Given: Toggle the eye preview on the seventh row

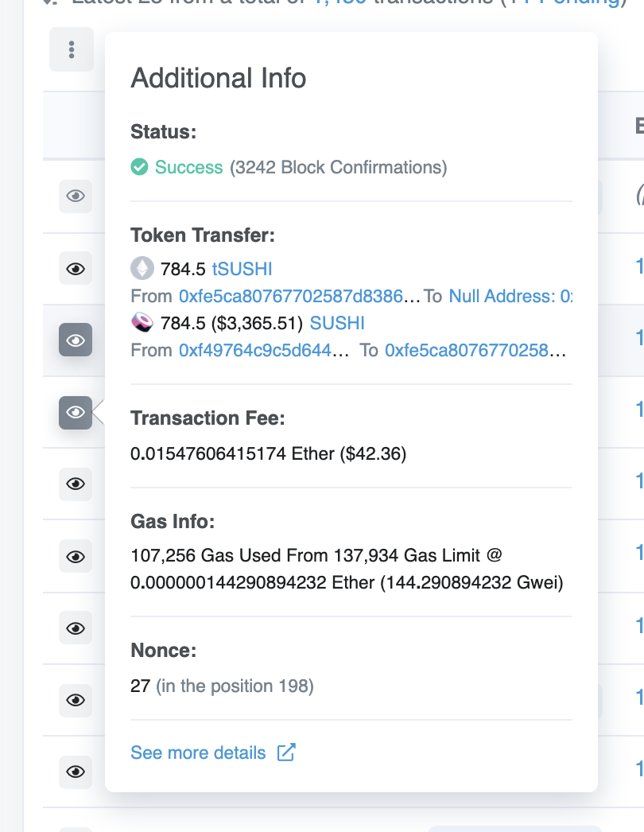Looking at the screenshot, I should point(75,628).
